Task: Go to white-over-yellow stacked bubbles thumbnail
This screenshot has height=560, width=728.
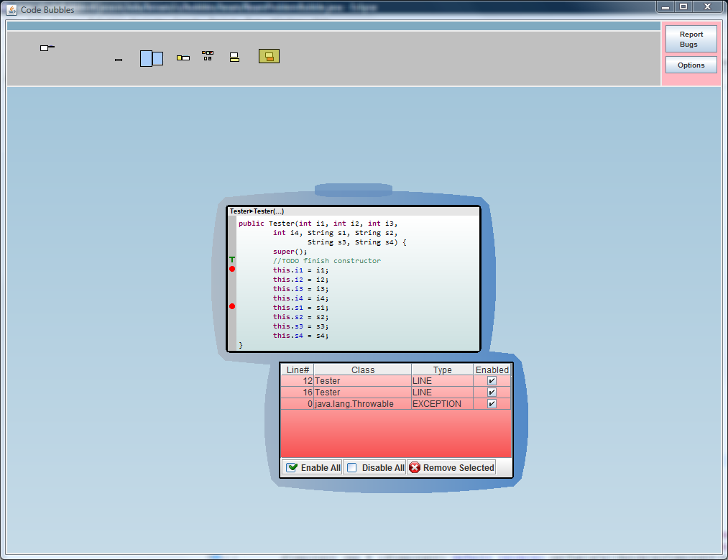Action: pyautogui.click(x=234, y=57)
